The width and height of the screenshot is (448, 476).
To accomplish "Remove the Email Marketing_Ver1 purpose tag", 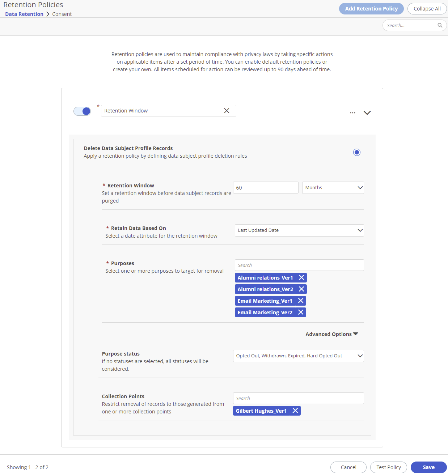I will (300, 301).
